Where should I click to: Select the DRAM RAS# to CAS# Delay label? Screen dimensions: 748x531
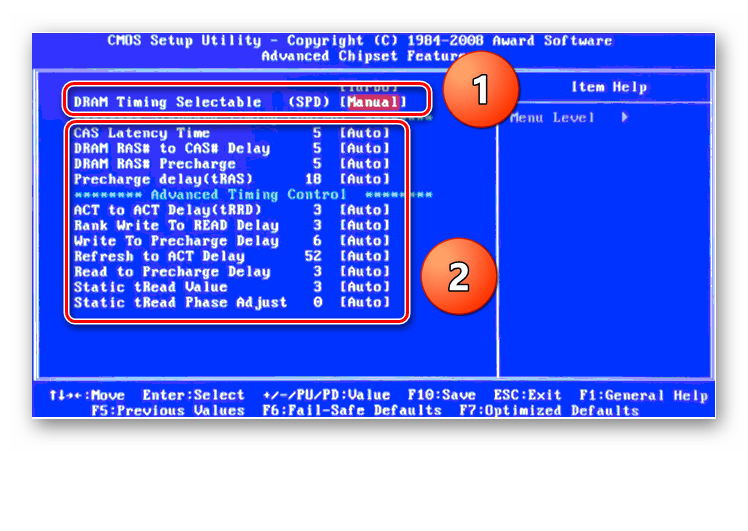click(x=172, y=148)
